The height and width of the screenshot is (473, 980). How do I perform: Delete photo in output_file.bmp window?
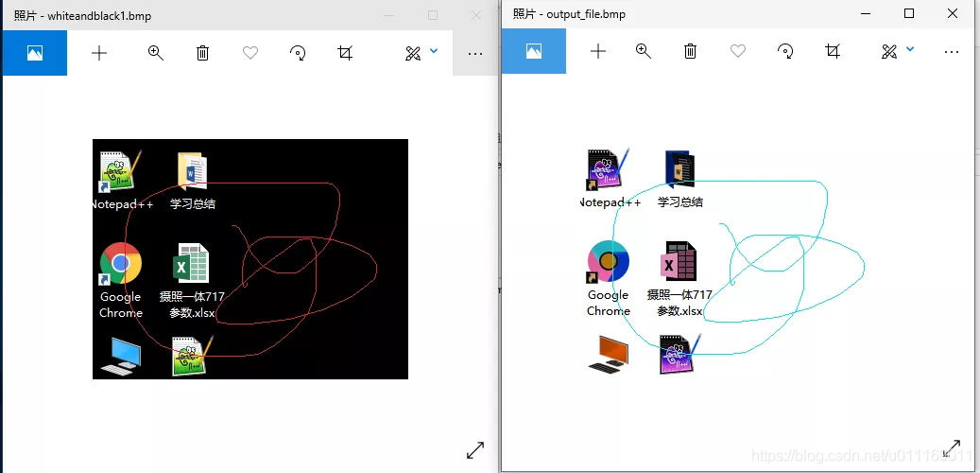click(690, 51)
